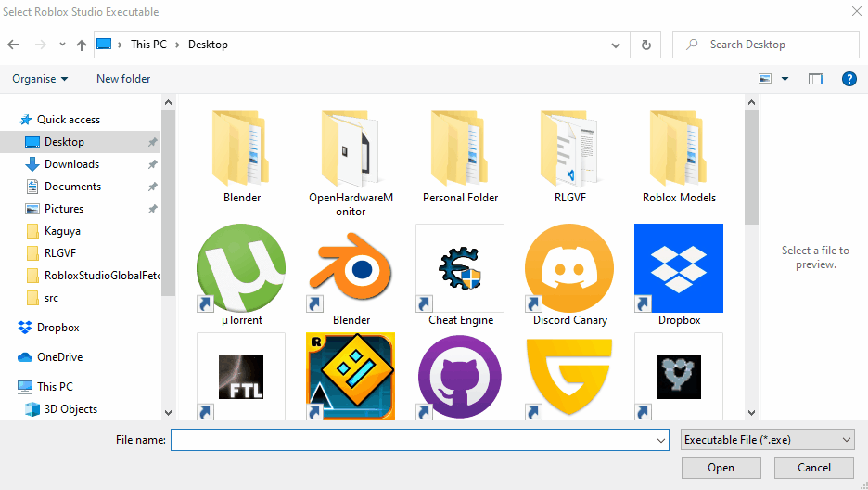Select the grey figure shortcut icon

pos(679,377)
